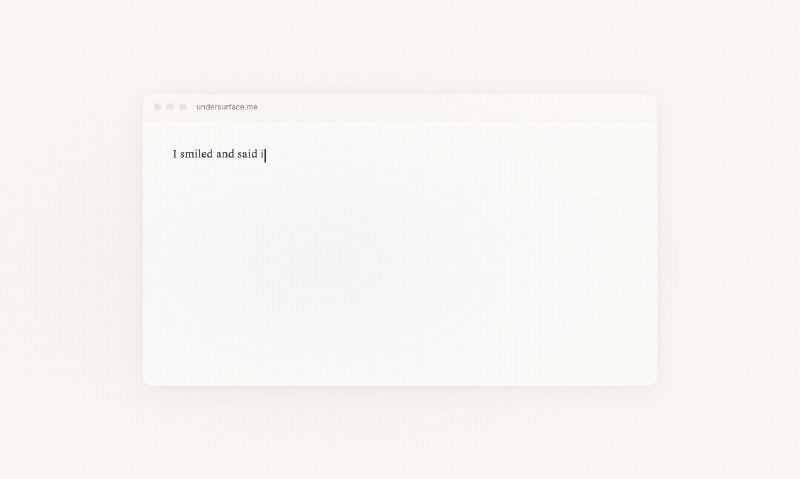Image resolution: width=800 pixels, height=479 pixels.
Task: Click the middle gray window dot
Action: [x=170, y=107]
